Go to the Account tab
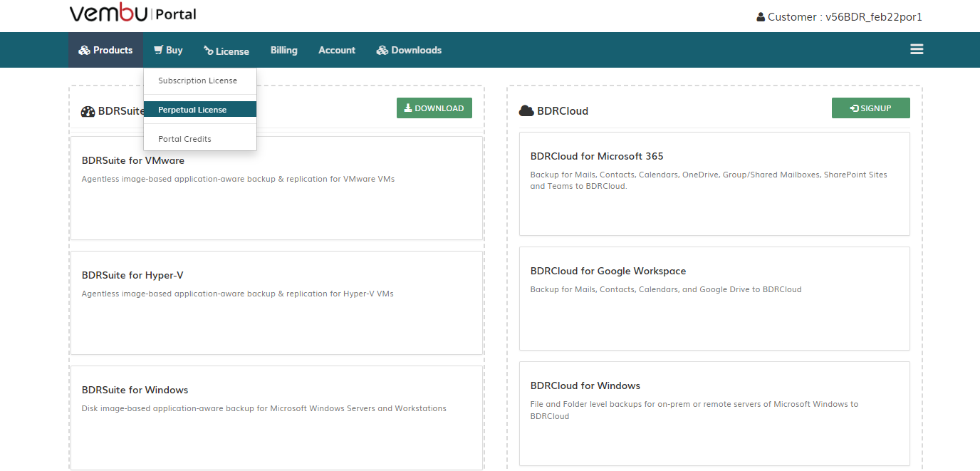 click(x=337, y=50)
